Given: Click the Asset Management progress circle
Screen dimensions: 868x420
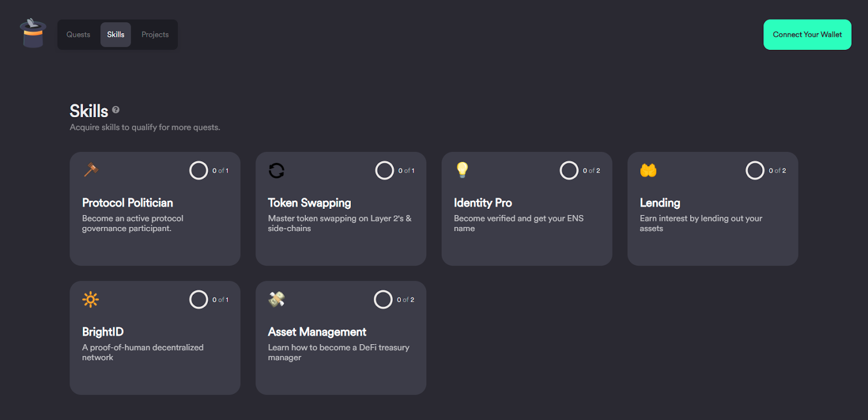Looking at the screenshot, I should pyautogui.click(x=383, y=300).
